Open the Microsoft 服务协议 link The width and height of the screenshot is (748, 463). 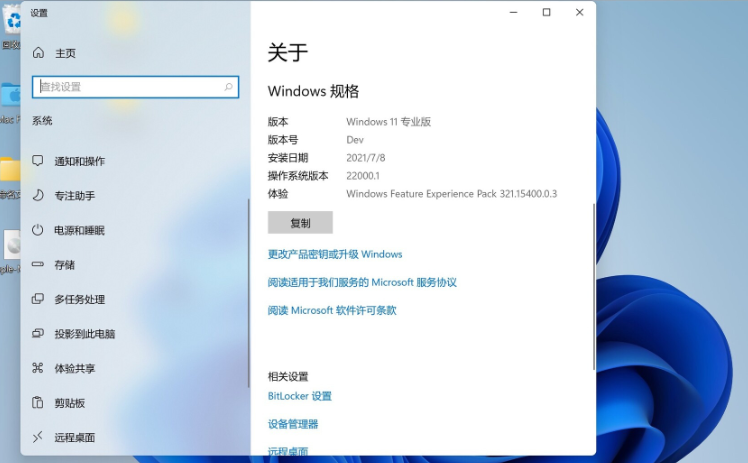click(362, 282)
